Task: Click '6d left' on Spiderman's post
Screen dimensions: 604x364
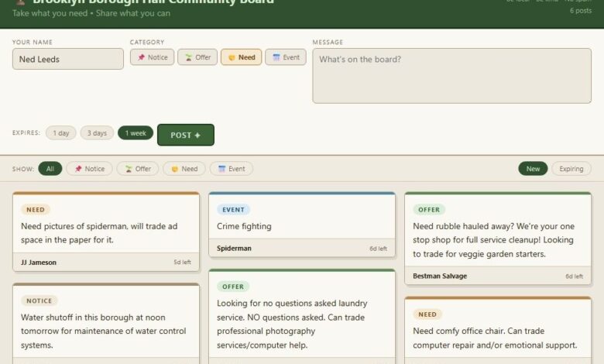Action: [x=378, y=249]
